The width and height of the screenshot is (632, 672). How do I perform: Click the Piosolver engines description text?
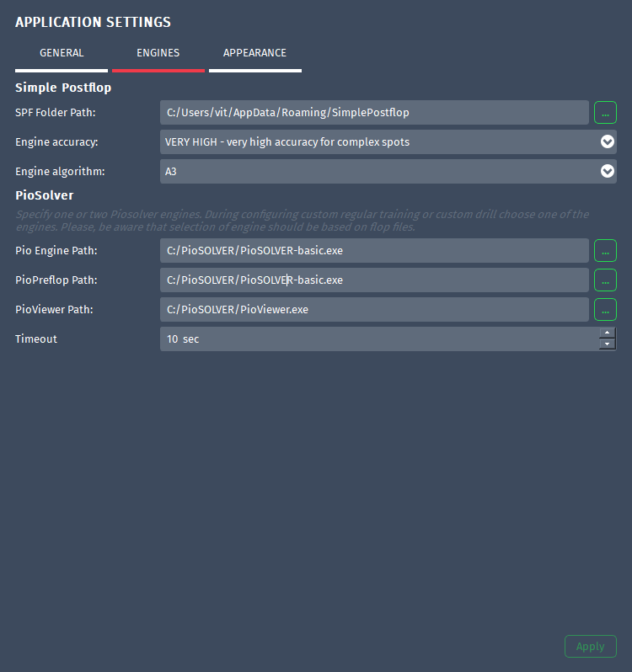[303, 221]
